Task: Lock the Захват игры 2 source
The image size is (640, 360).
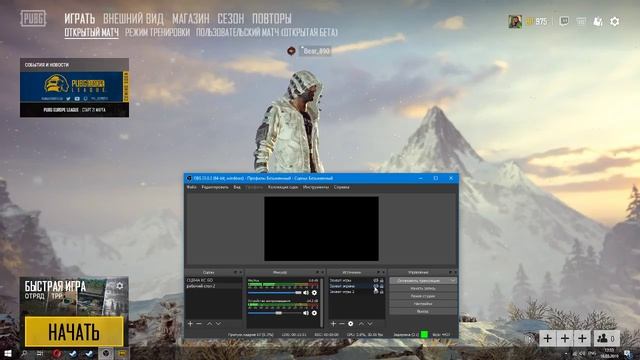Action: [x=382, y=292]
